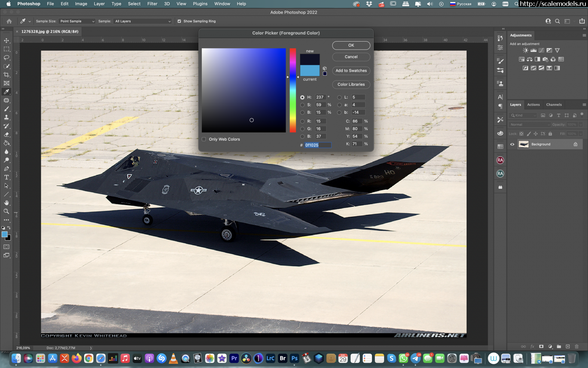Open the Select menu
588x368 pixels.
(134, 4)
